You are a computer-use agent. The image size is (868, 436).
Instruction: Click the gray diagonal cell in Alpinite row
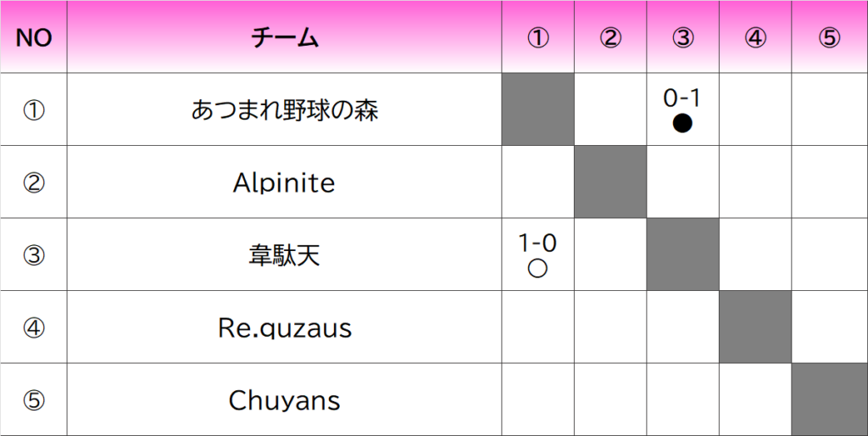click(610, 182)
